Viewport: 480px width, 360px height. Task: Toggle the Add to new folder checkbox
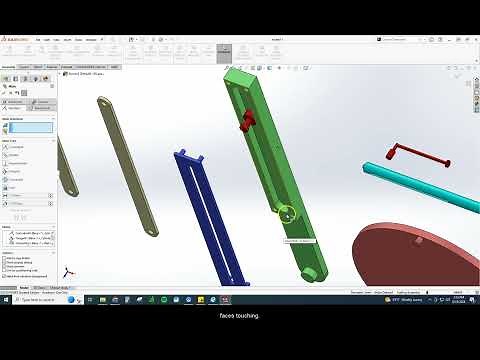[x=4, y=258]
